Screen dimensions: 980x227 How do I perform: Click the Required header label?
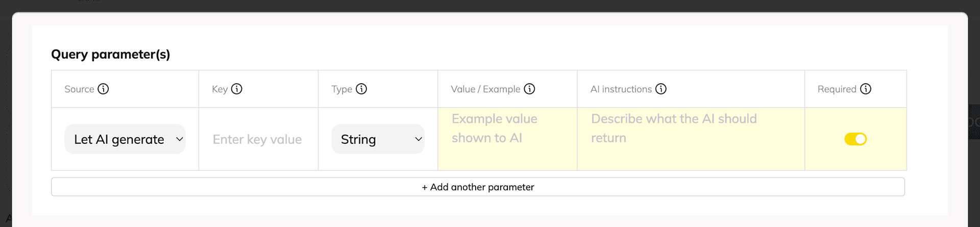837,89
